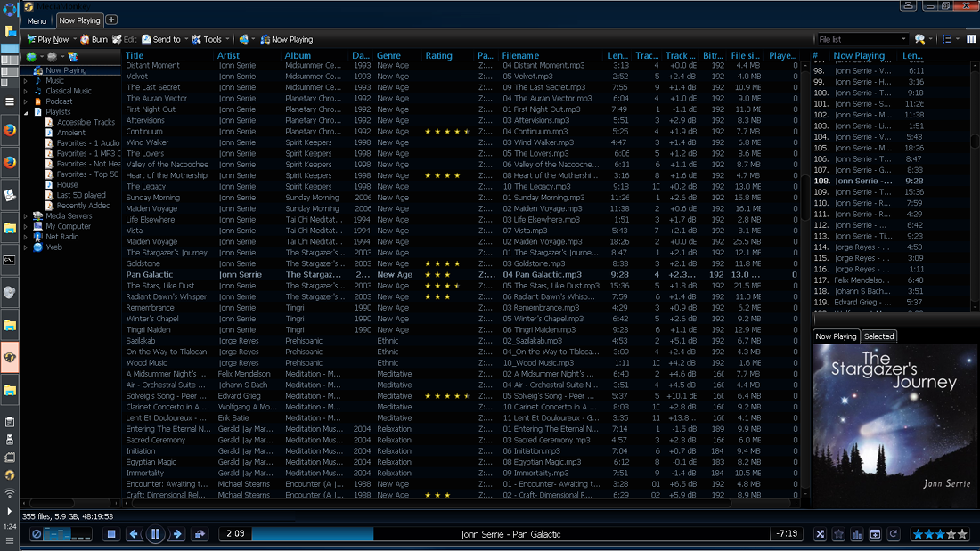Pause the current track
Screen dimensions: 980x551
pos(155,534)
